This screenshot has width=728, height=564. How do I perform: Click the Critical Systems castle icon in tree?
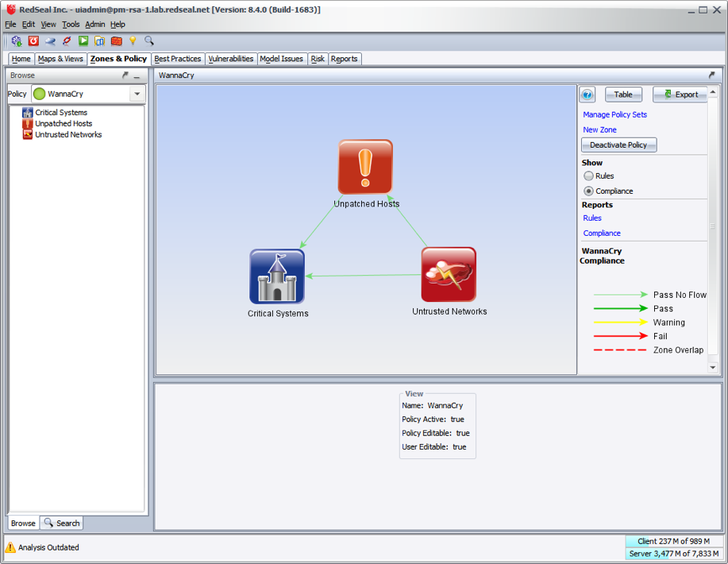pos(28,113)
